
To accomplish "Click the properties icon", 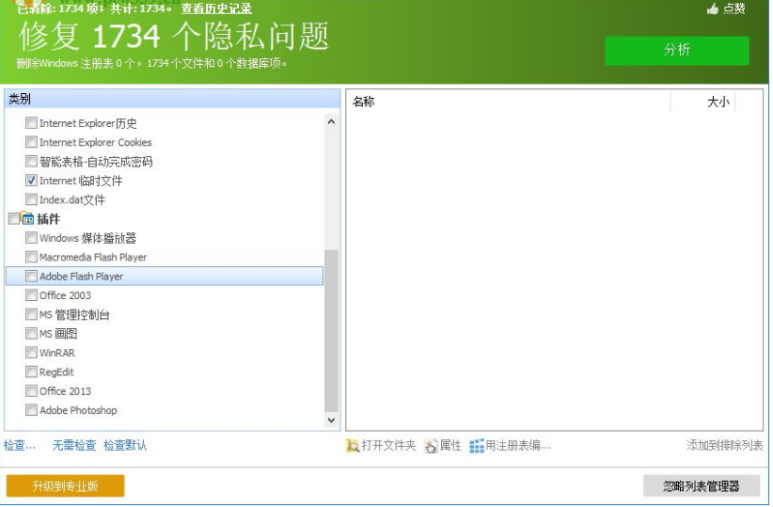I will coord(430,446).
